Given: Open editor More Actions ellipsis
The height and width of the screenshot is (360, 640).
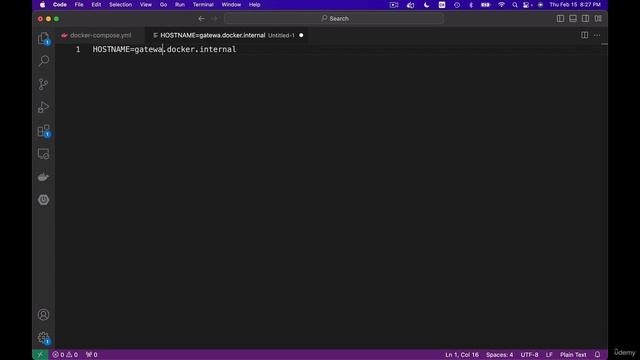Looking at the screenshot, I should 597,35.
